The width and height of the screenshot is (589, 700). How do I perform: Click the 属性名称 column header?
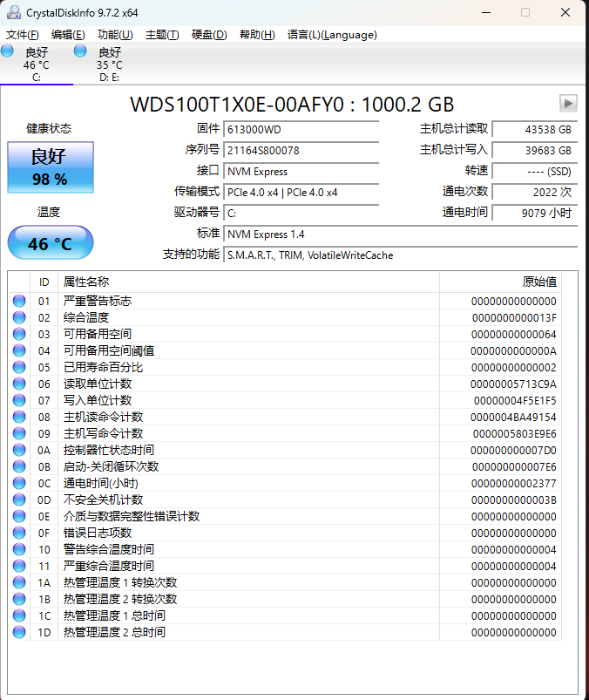86,282
